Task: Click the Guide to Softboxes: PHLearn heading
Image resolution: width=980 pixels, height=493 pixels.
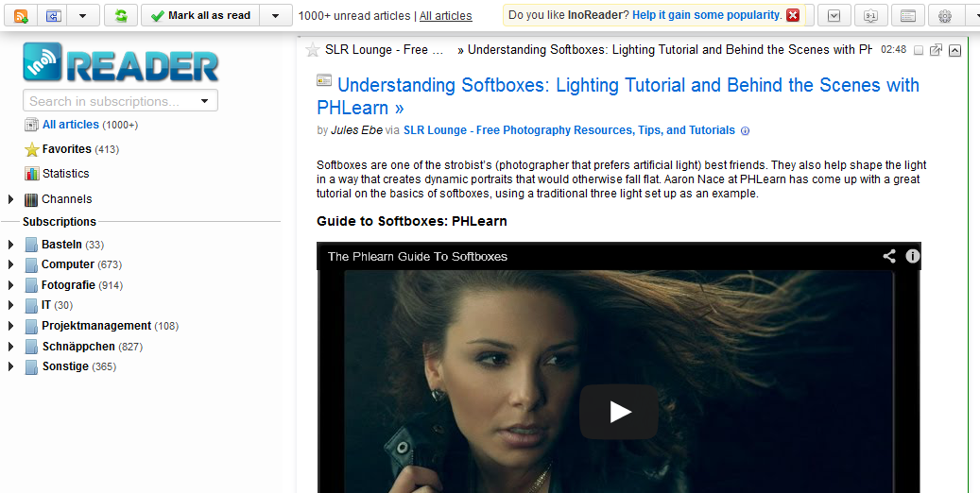Action: 412,221
